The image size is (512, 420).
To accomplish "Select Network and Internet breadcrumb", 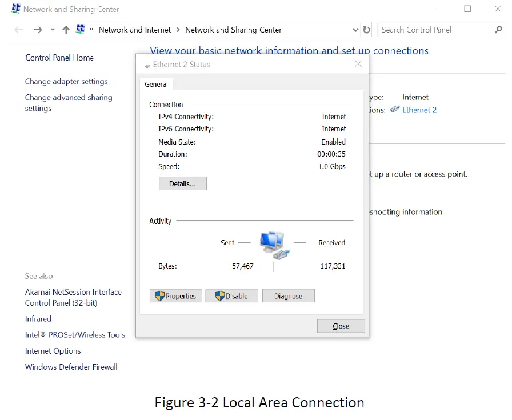I will [x=135, y=30].
